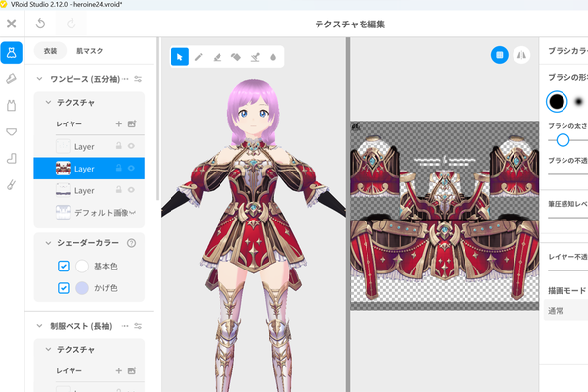This screenshot has height=392, width=588.
Task: Pick the かげ色 lavender color swatch
Action: click(82, 288)
